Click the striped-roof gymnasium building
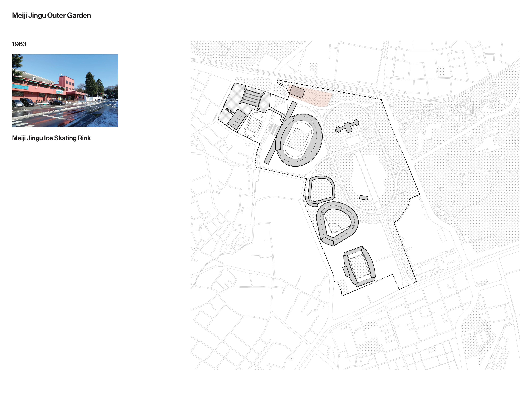 [252, 98]
